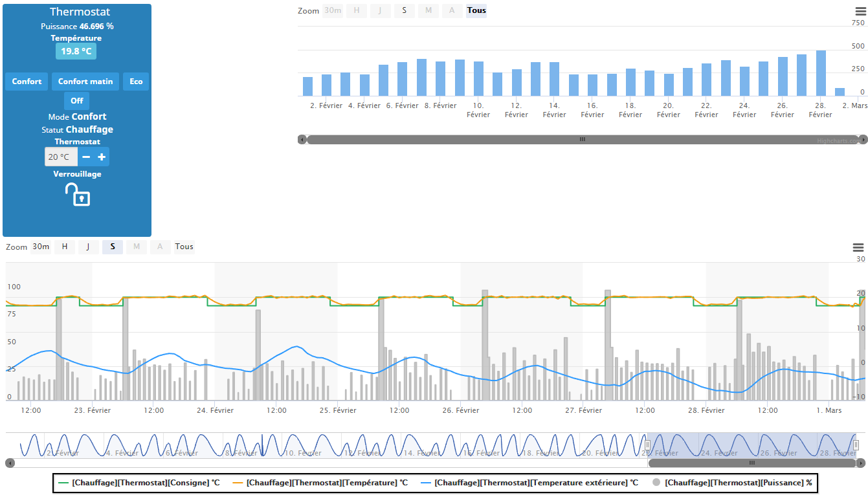This screenshot has height=497, width=868.
Task: Select bottom chart zoom 30m
Action: (x=41, y=247)
